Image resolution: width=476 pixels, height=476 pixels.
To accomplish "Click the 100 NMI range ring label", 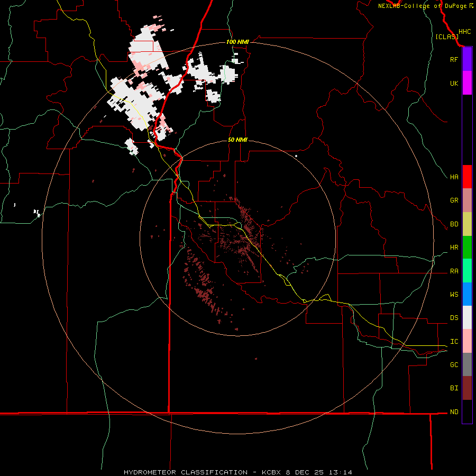I will pos(237,42).
